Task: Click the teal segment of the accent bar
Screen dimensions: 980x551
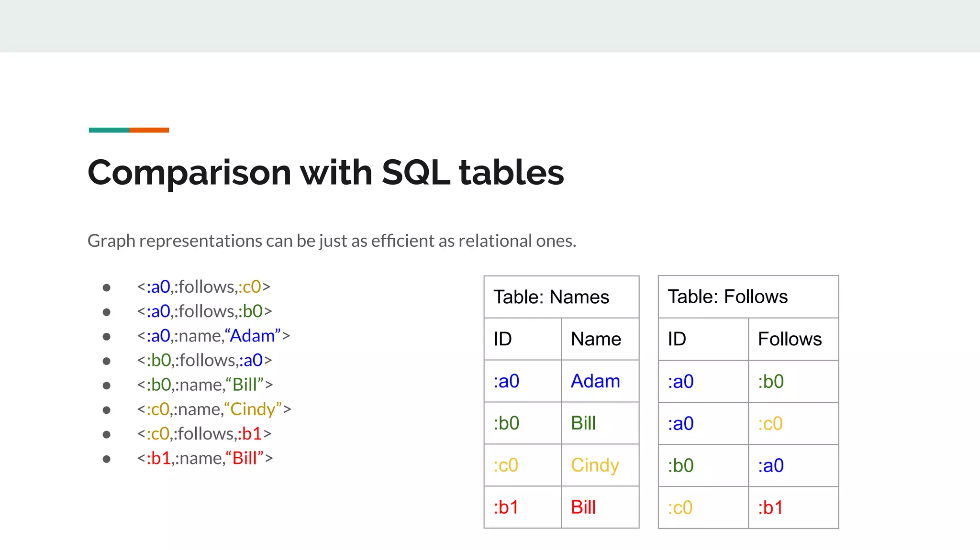Action: [x=109, y=130]
